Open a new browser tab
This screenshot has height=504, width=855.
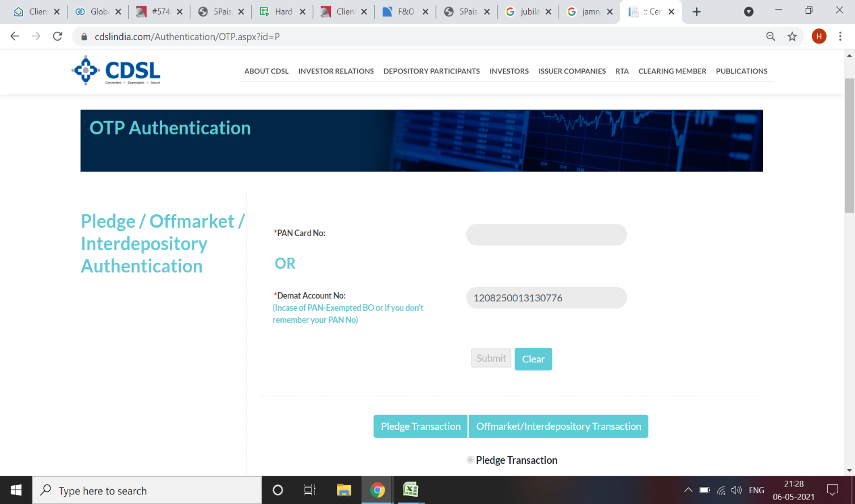pyautogui.click(x=697, y=11)
